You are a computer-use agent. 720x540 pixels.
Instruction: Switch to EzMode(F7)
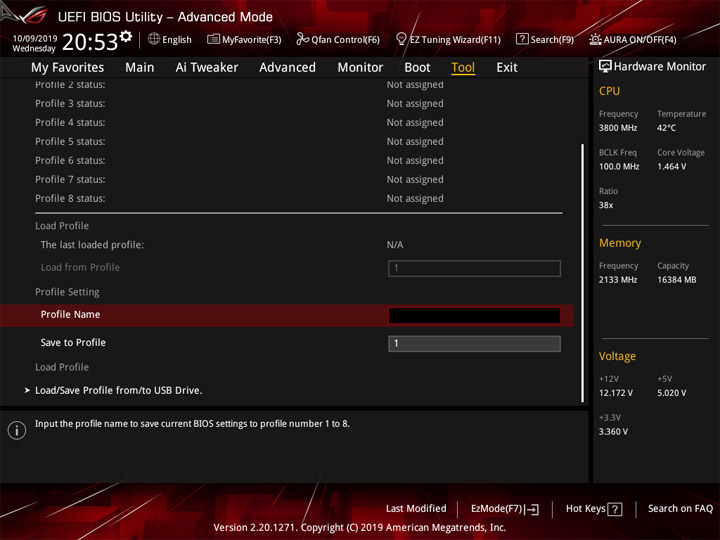(504, 509)
